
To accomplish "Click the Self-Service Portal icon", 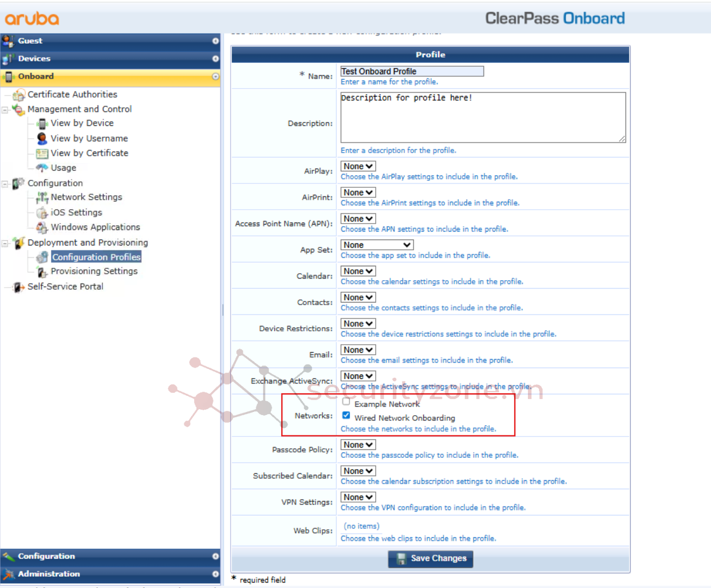I will [x=19, y=287].
